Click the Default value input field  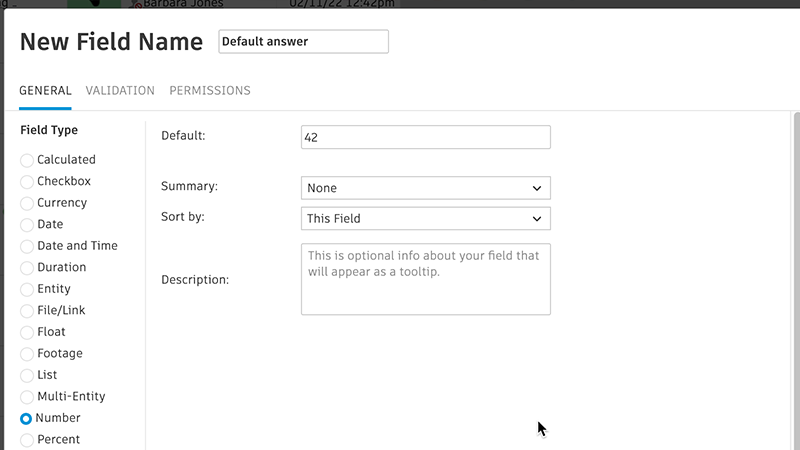[425, 137]
